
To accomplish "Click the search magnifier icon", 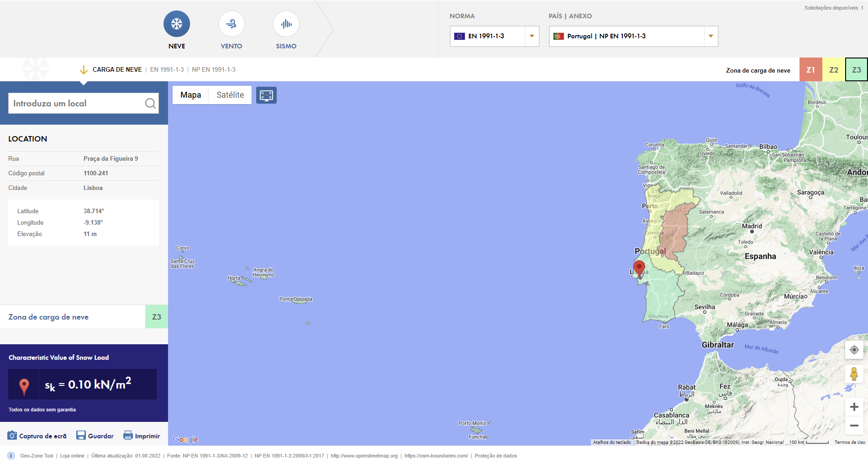I will coord(150,103).
